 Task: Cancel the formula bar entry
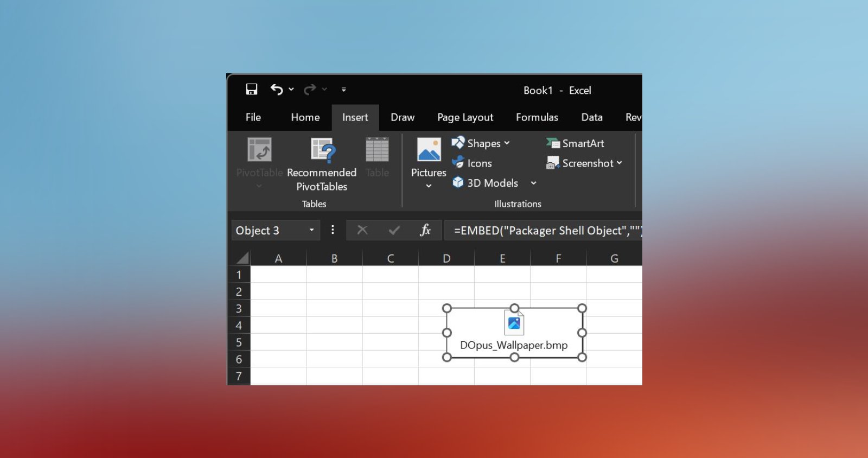coord(362,230)
